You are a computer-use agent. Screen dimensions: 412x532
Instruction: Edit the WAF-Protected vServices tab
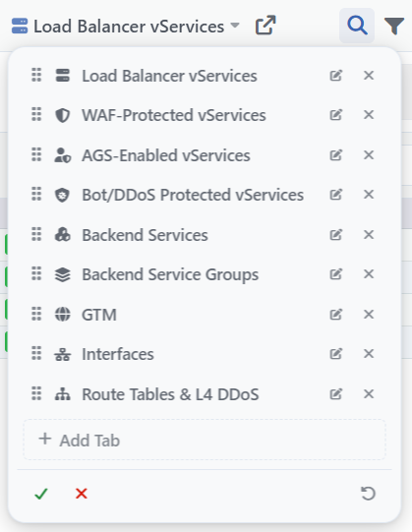335,115
